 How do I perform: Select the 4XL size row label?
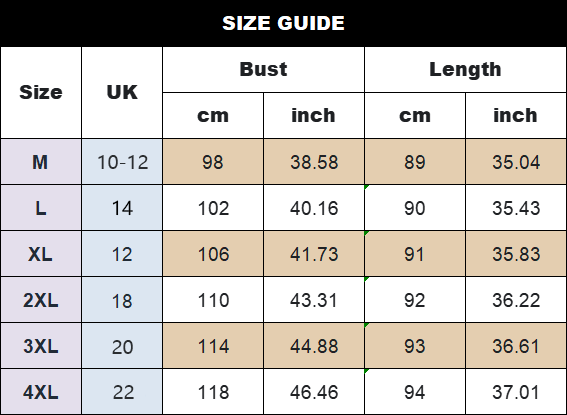[41, 392]
